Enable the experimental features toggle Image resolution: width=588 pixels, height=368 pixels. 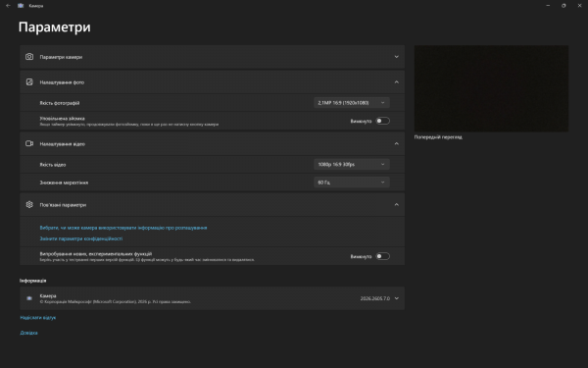point(382,256)
